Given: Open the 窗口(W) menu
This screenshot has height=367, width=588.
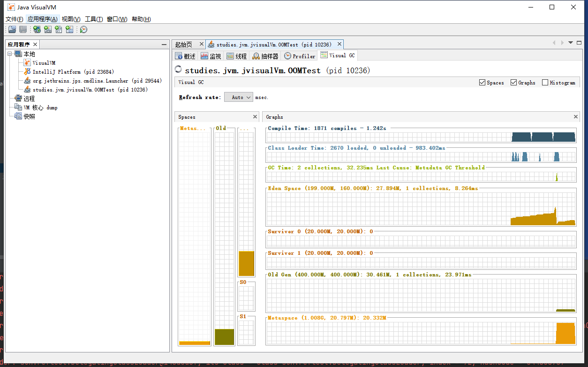Looking at the screenshot, I should pos(117,19).
